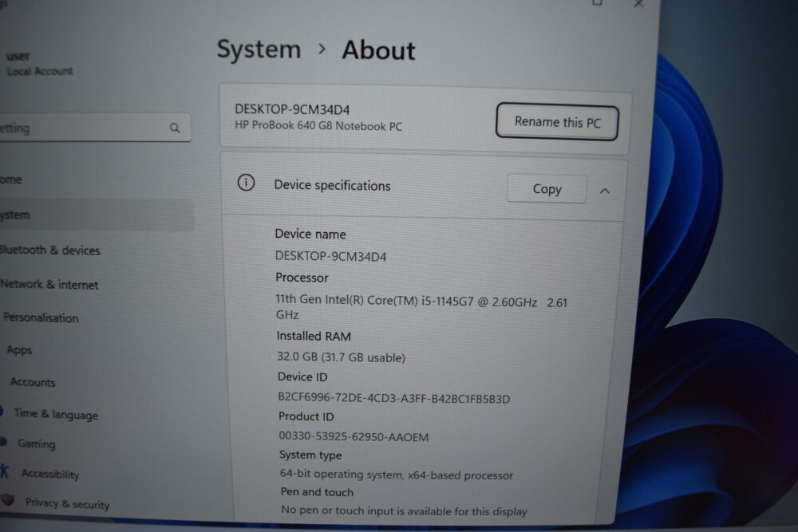Click the Rename this PC button
The width and height of the screenshot is (798, 532).
[557, 122]
